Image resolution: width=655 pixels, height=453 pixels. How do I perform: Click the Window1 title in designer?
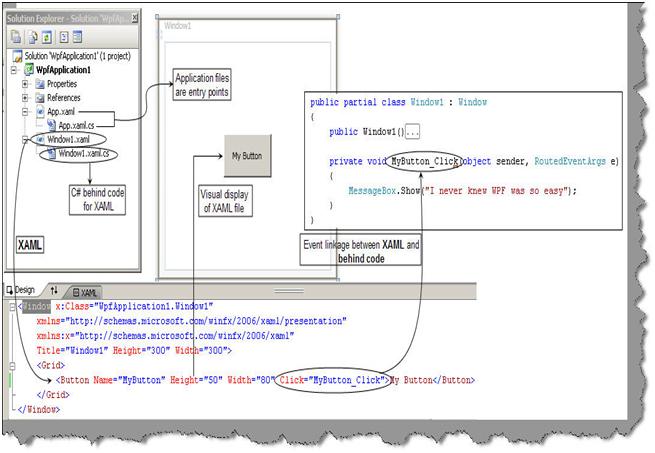point(178,26)
